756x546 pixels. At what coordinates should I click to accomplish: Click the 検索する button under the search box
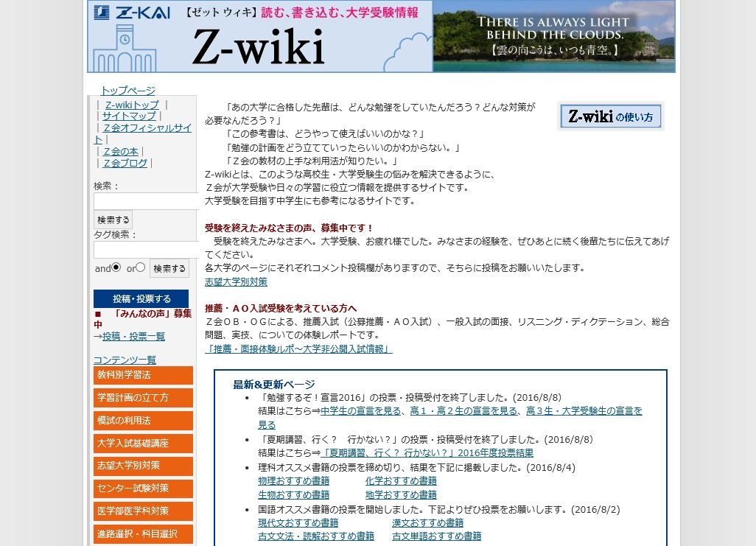tap(112, 220)
